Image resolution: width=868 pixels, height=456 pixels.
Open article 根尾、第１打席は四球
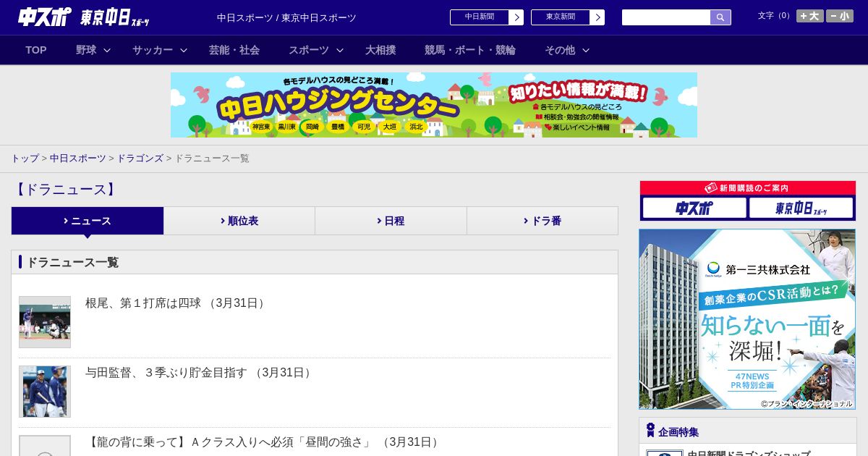(x=177, y=303)
